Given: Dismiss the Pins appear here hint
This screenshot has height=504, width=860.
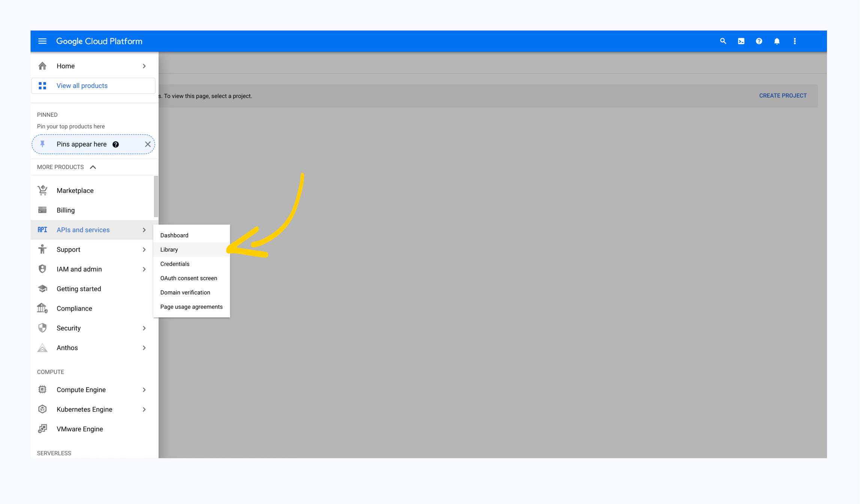Looking at the screenshot, I should pyautogui.click(x=148, y=144).
